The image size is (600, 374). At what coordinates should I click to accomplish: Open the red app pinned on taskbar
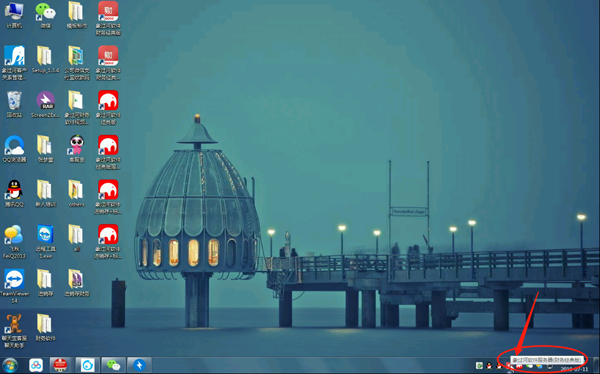click(x=60, y=365)
